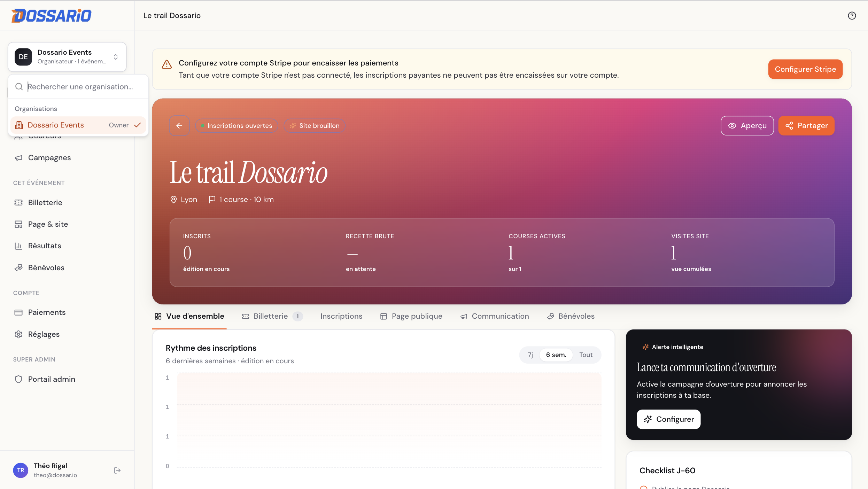Screen dimensions: 868x489
Task: Switch to the Billetterie tab
Action: (x=272, y=316)
